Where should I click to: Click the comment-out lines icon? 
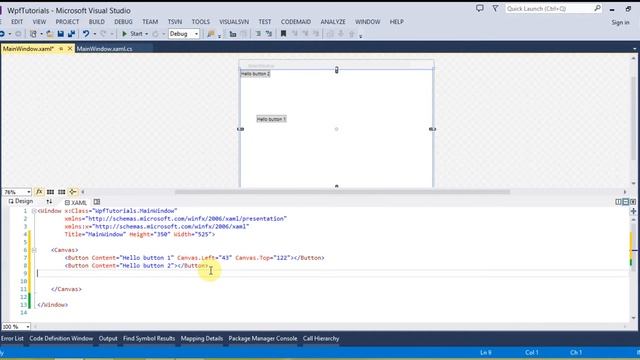coord(258,34)
